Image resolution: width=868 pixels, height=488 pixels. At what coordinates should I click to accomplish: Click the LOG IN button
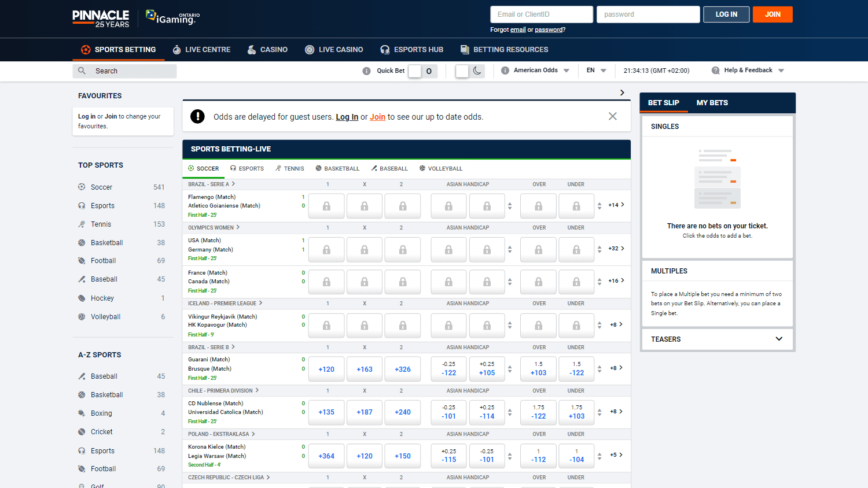click(x=726, y=14)
